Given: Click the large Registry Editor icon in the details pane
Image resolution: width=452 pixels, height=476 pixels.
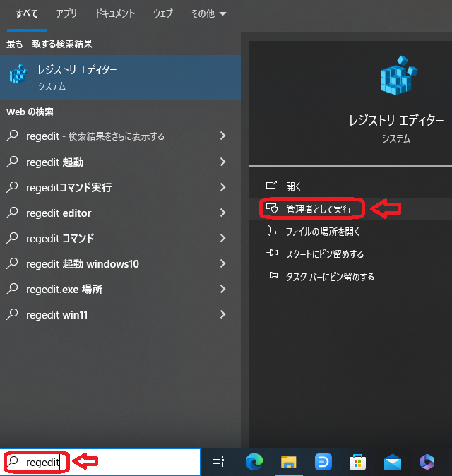Looking at the screenshot, I should click(x=398, y=76).
